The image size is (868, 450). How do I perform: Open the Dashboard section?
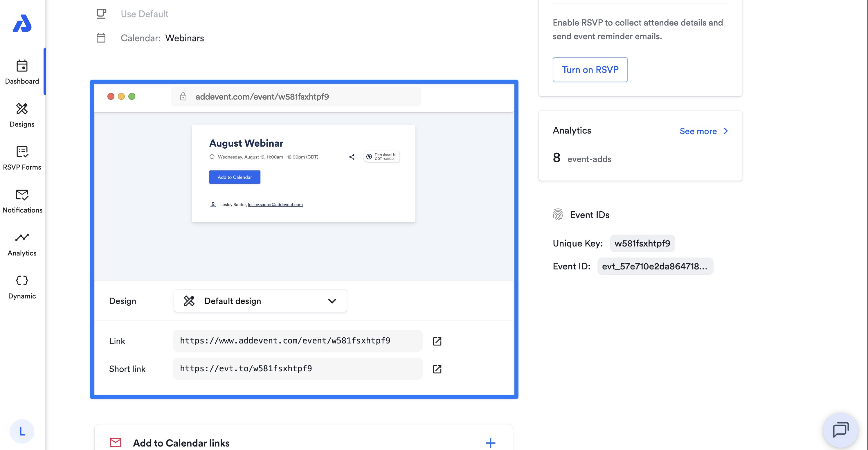coord(22,72)
